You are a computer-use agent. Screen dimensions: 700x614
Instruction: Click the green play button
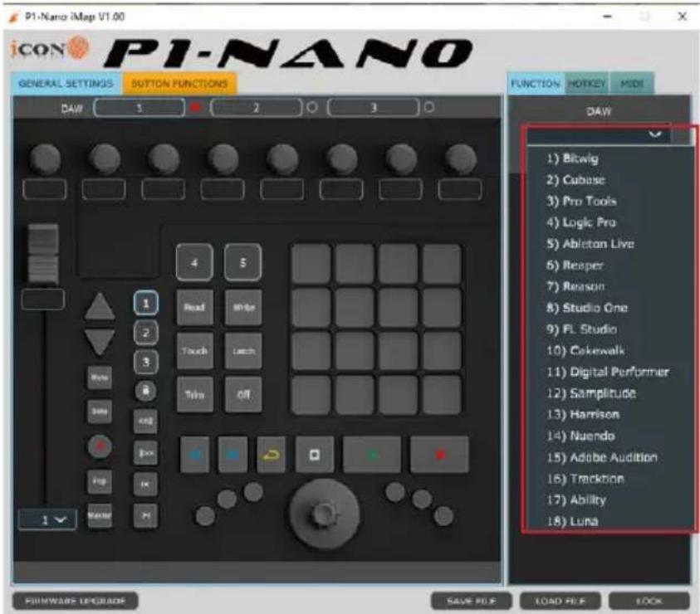(372, 455)
